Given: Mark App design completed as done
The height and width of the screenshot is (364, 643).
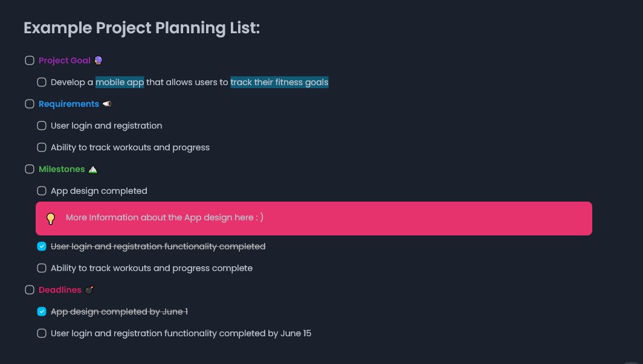Looking at the screenshot, I should point(42,191).
